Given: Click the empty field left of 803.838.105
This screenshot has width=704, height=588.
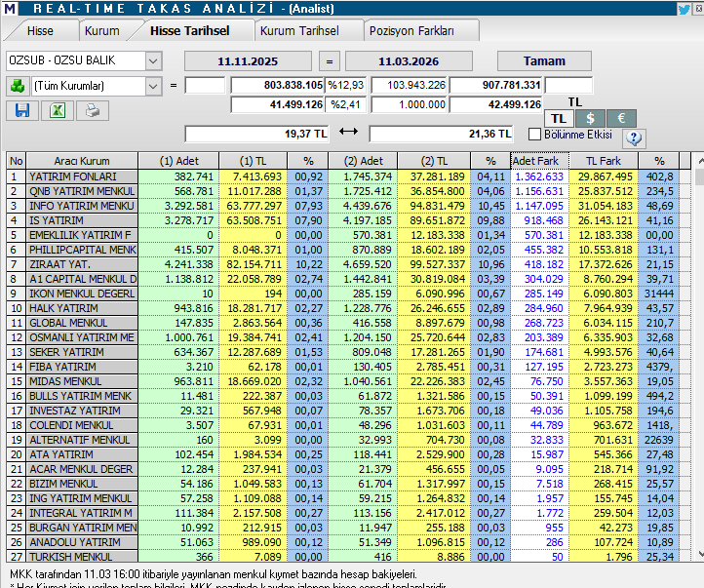Looking at the screenshot, I should pyautogui.click(x=205, y=85).
